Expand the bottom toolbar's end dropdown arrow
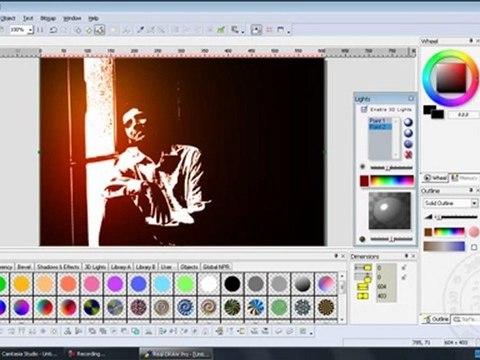The width and height of the screenshot is (480, 360). coord(311,333)
